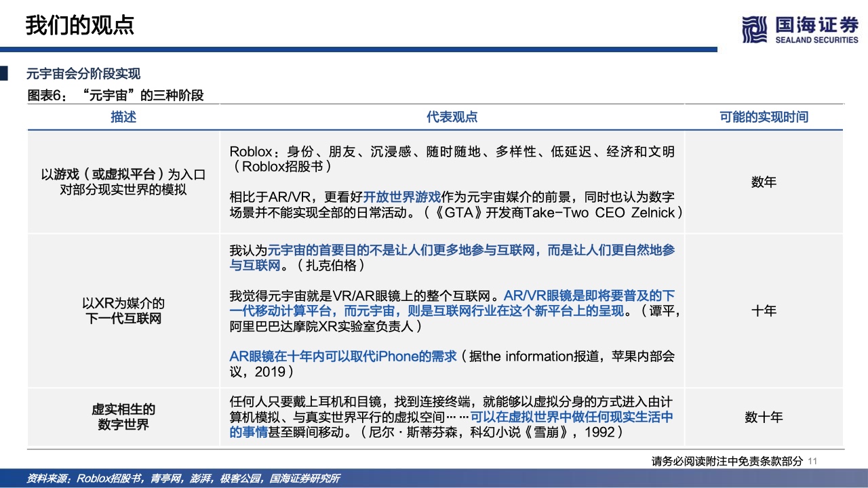Click the Roblox prospectus quote paragraph
Screen dimensions: 868x488
pyautogui.click(x=452, y=159)
